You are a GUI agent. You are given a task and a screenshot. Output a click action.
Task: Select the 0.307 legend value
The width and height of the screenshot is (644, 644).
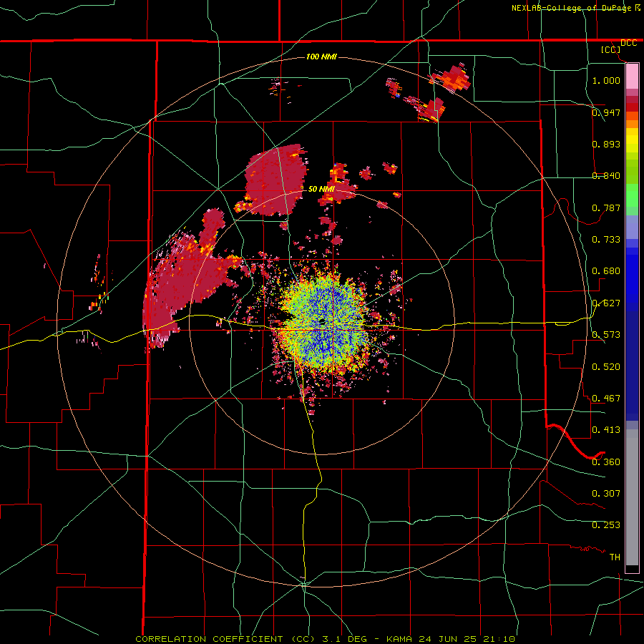tap(606, 493)
